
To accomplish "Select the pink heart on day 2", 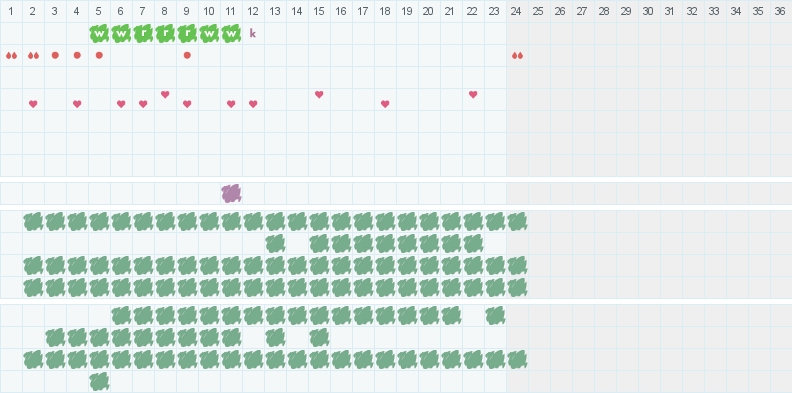I will tap(33, 104).
